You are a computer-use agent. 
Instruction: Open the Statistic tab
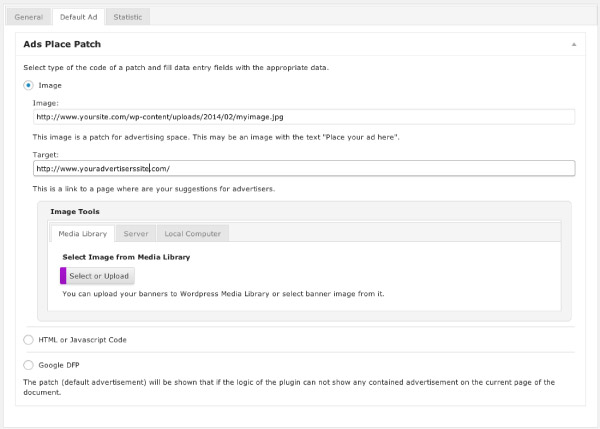127,17
